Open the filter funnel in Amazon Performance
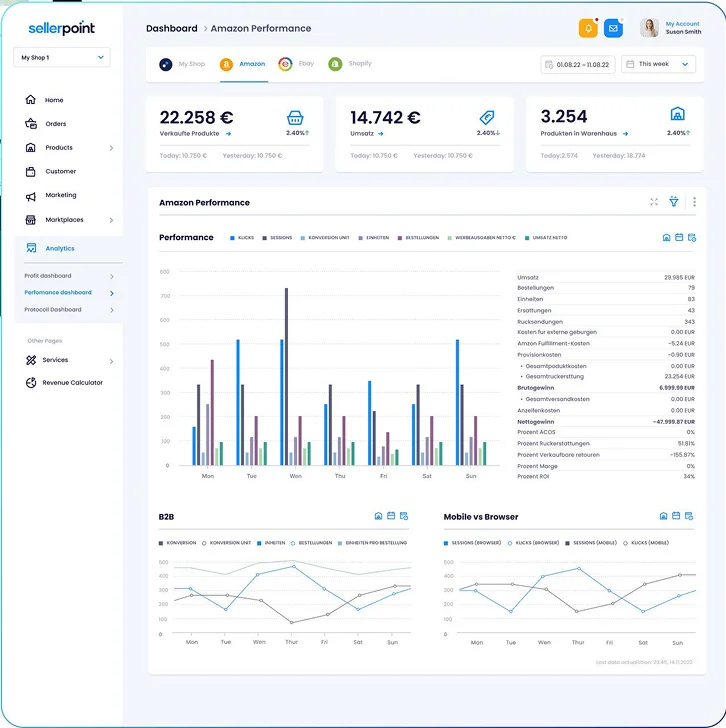 pos(674,202)
